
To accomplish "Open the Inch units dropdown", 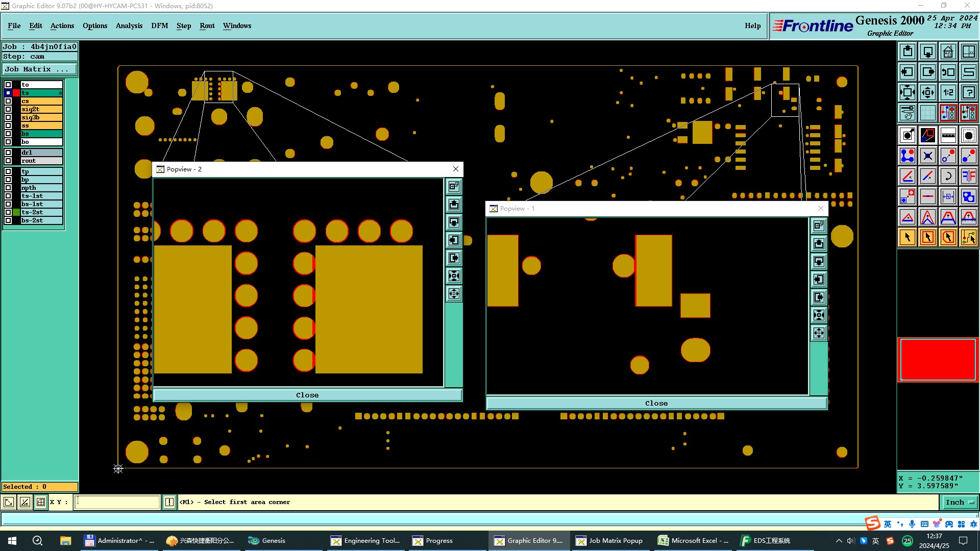I will [x=960, y=502].
